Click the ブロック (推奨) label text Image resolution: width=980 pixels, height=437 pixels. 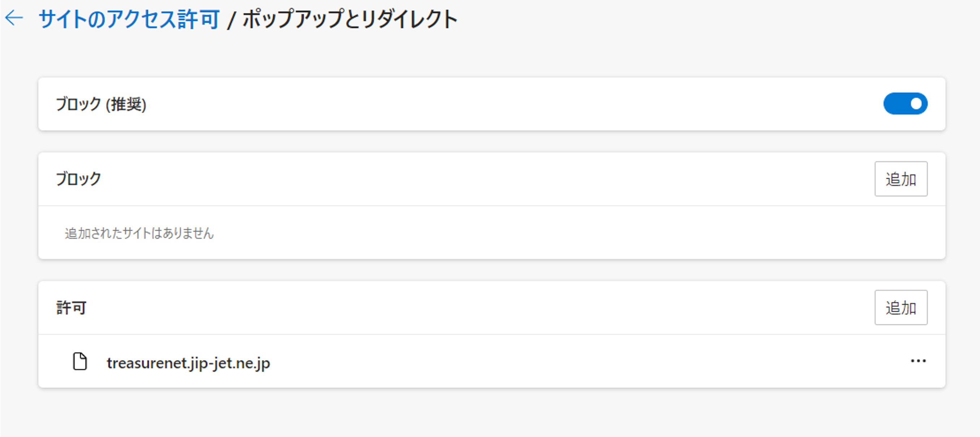pos(101,104)
